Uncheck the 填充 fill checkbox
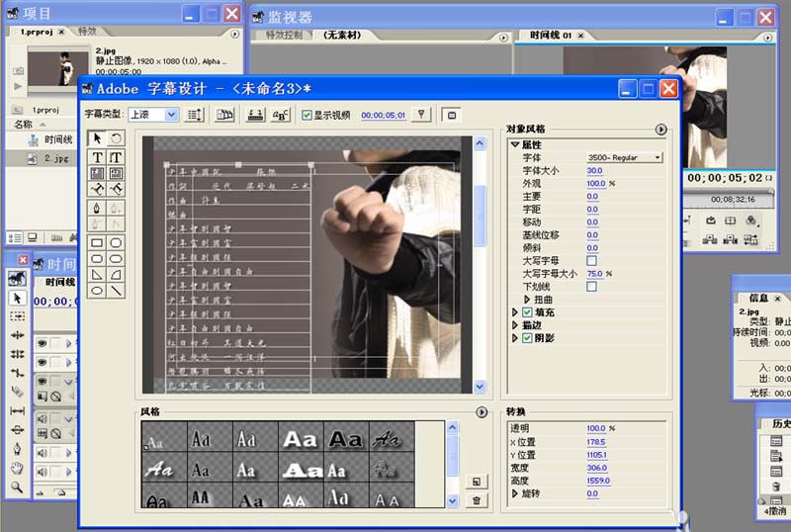This screenshot has width=791, height=532. point(527,312)
